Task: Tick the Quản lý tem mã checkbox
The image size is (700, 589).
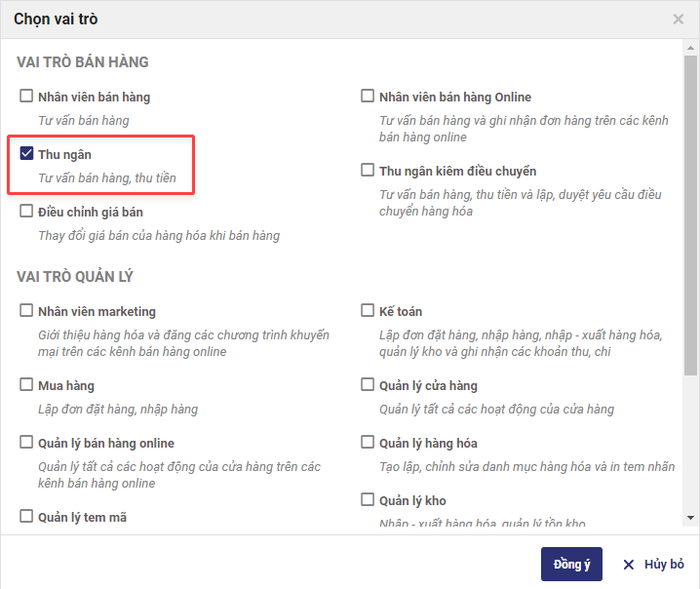Action: point(26,517)
